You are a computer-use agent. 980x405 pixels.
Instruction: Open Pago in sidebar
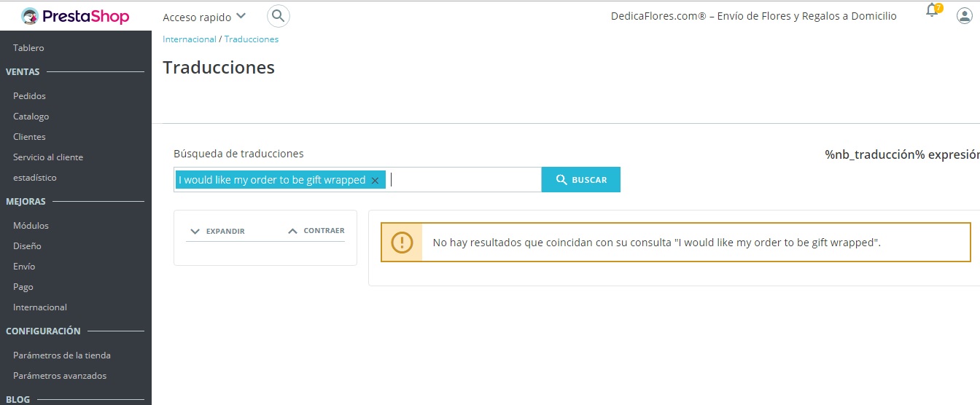23,287
